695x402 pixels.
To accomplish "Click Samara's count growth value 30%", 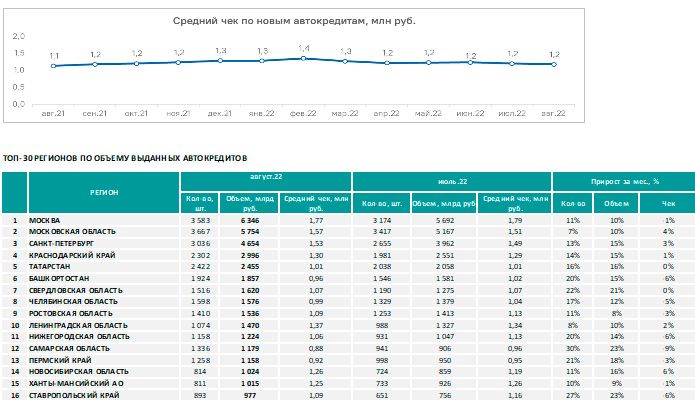I will click(573, 348).
